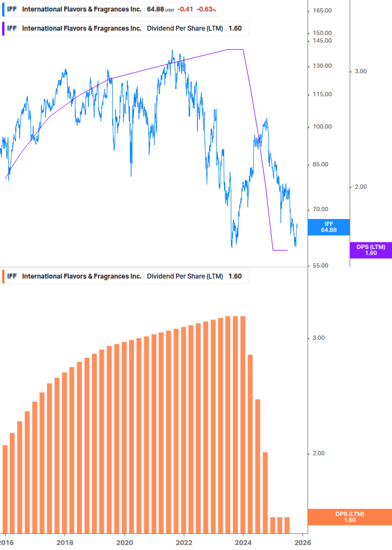The image size is (392, 550).
Task: Click the first orange dividend bar near 2016
Action: tap(5, 489)
